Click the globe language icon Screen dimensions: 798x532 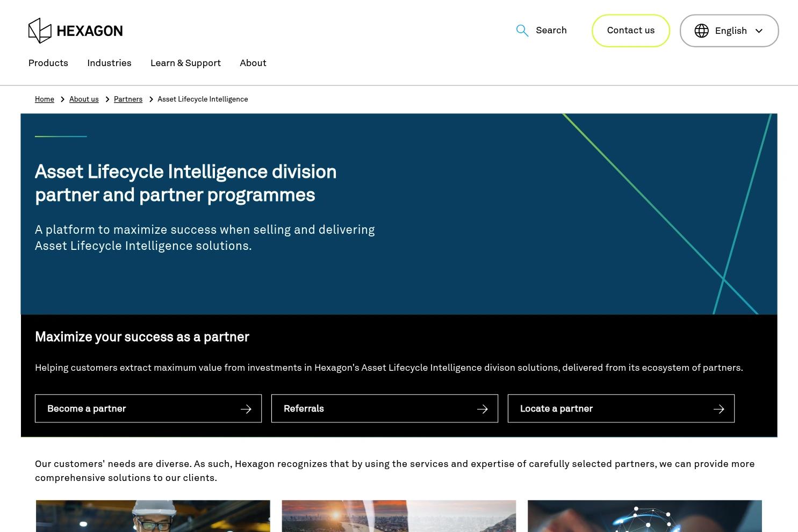pyautogui.click(x=701, y=31)
